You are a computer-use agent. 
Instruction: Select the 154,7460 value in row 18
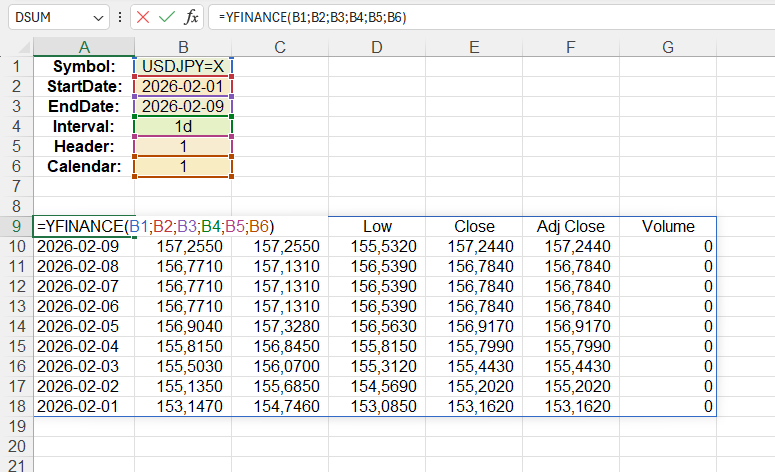coord(280,406)
